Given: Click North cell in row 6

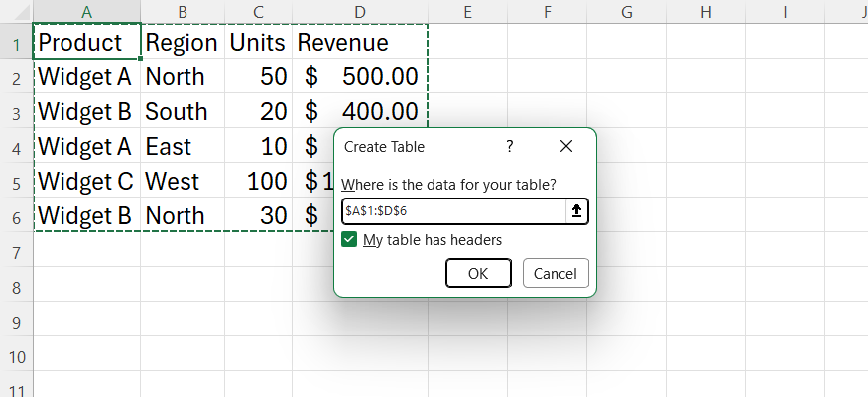Looking at the screenshot, I should tap(183, 215).
